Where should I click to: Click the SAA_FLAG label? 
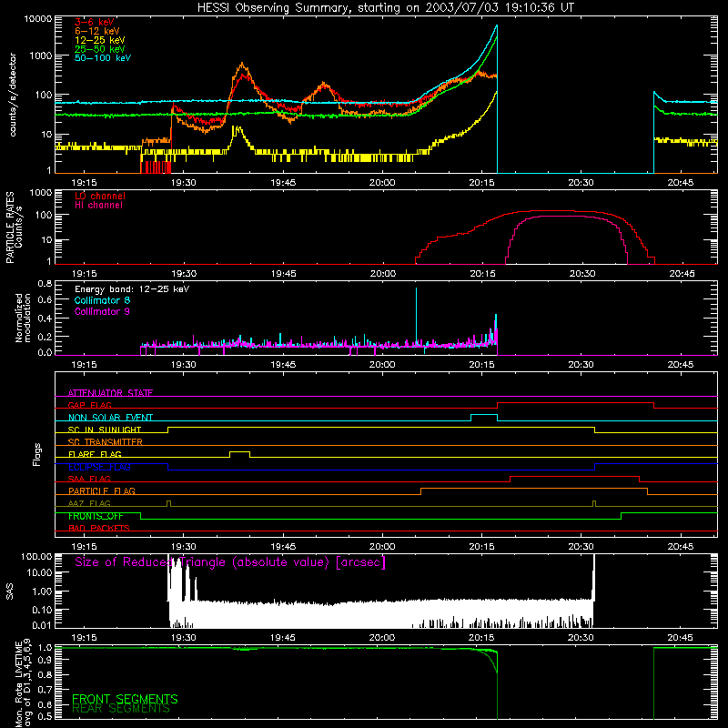click(x=89, y=479)
